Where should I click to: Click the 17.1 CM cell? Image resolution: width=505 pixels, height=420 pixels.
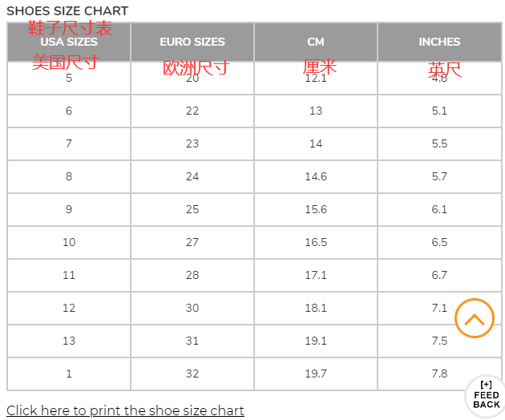pyautogui.click(x=316, y=275)
